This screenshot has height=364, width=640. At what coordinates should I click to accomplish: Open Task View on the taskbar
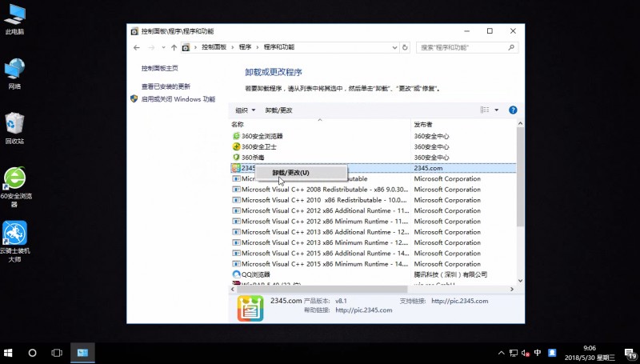(x=57, y=353)
